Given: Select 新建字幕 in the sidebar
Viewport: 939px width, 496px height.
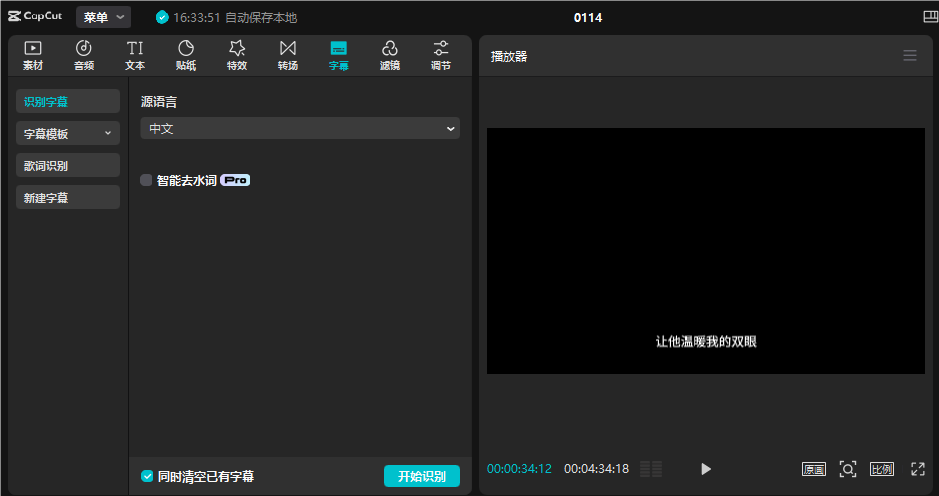Looking at the screenshot, I should click(x=68, y=198).
